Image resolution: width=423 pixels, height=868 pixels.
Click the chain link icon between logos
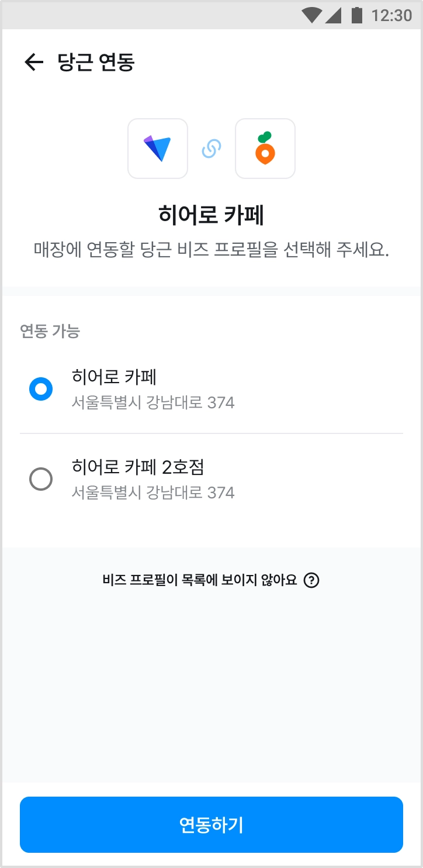point(211,149)
